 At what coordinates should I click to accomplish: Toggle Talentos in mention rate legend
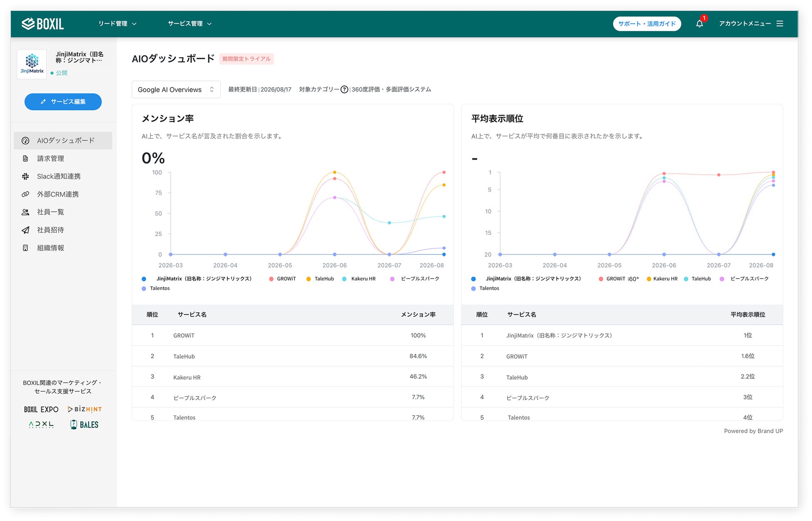point(156,288)
